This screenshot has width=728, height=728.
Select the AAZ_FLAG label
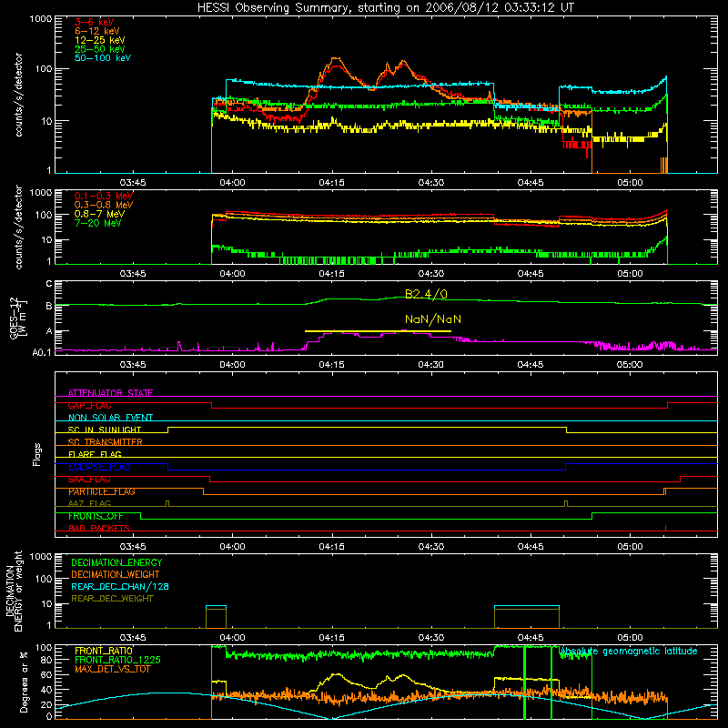click(x=89, y=503)
